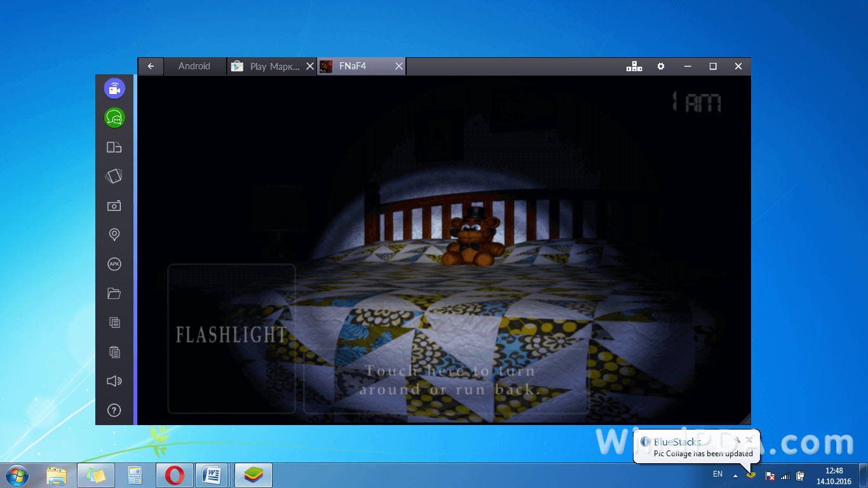Screen dimensions: 868x488
Task: Click the Show desktop strip in taskbar
Action: click(x=863, y=475)
